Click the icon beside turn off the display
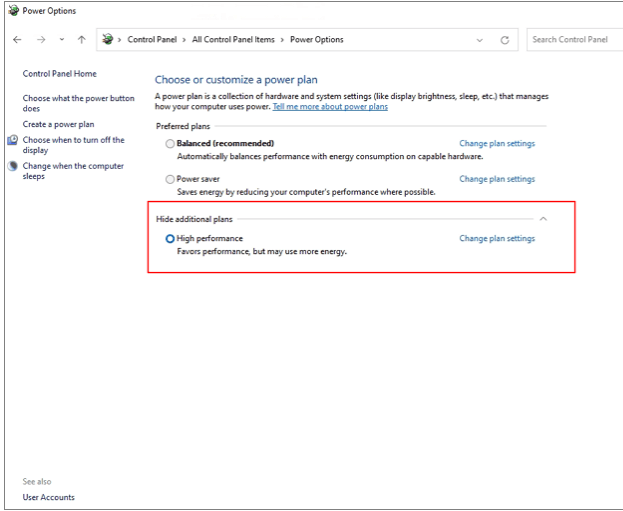Viewport: 623px width, 511px height. coord(13,141)
